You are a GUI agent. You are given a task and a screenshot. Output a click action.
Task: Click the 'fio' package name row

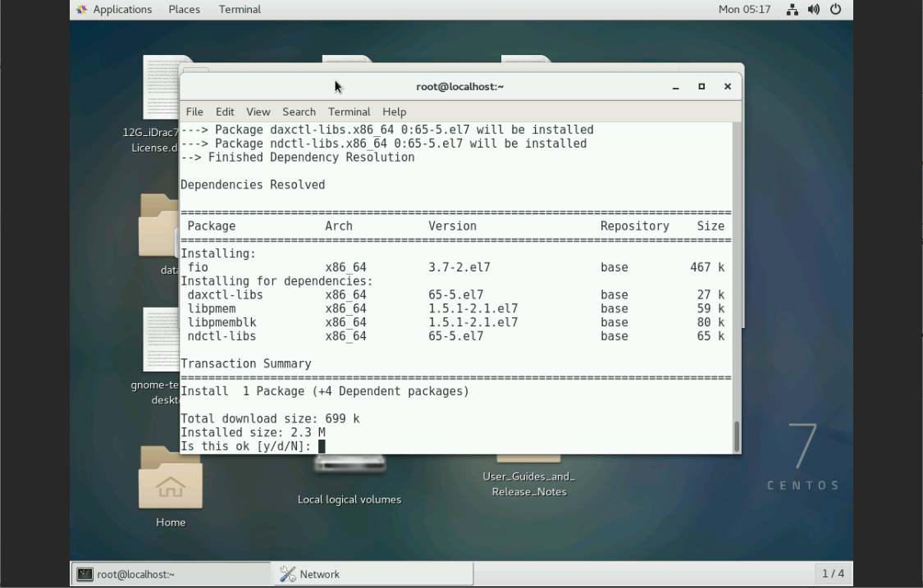[198, 267]
